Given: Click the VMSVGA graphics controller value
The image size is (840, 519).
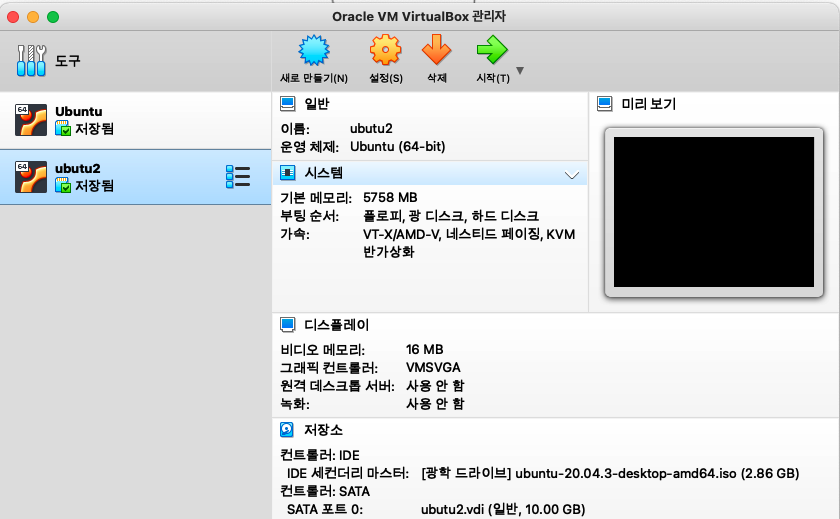Looking at the screenshot, I should (433, 367).
